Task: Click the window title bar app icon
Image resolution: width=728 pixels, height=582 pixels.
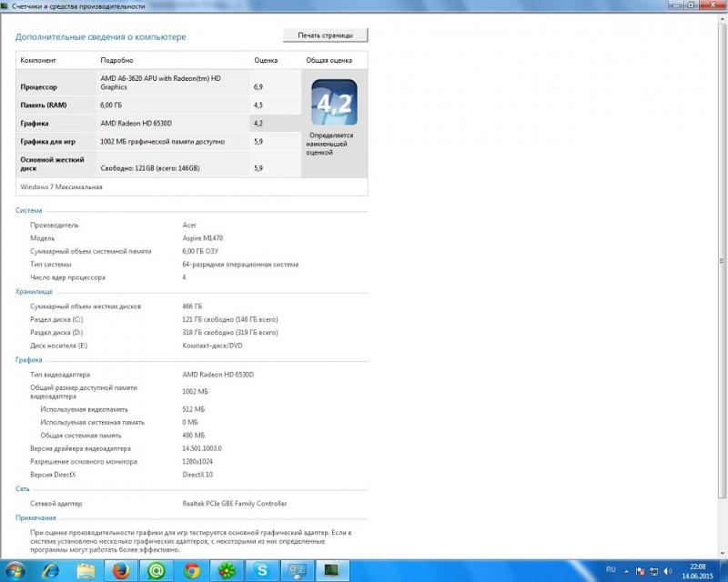Action: click(5, 6)
